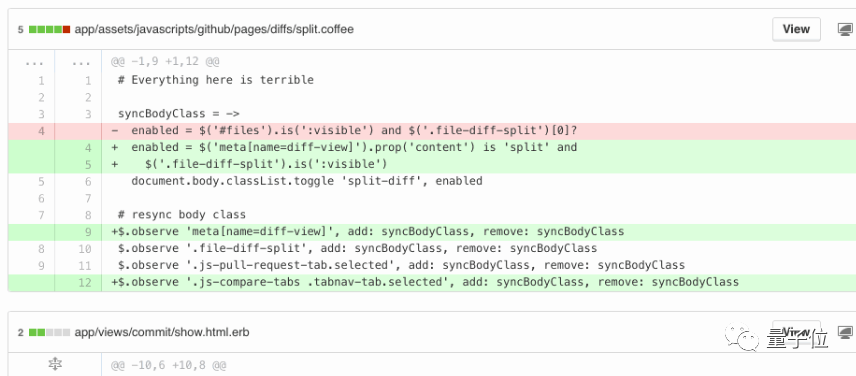The image size is (856, 376).
Task: Expand hidden lines via left ellipsis
Action: [x=34, y=62]
